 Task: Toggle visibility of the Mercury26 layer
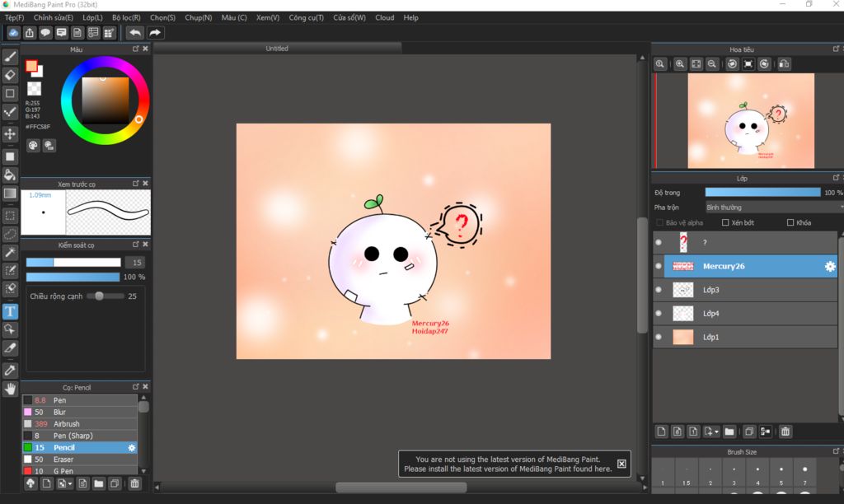(659, 266)
